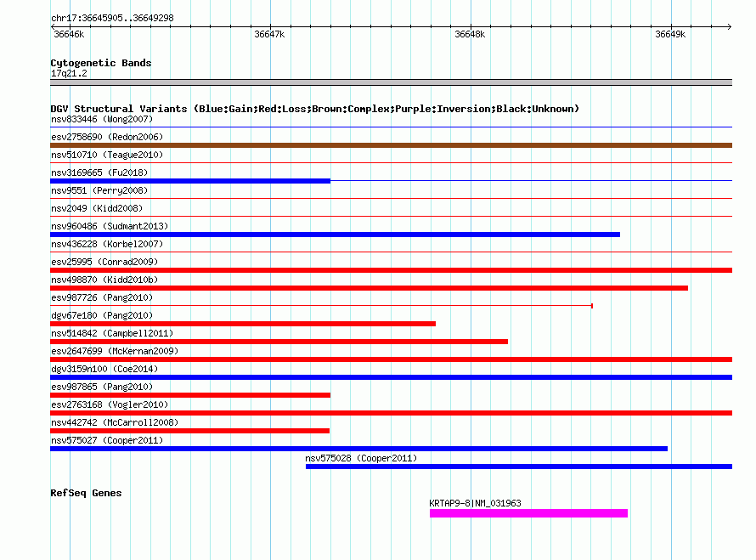Click the nsv575027 (Cooper2011) blue bar
Image resolution: width=756 pixels, height=560 pixels.
coord(358,449)
